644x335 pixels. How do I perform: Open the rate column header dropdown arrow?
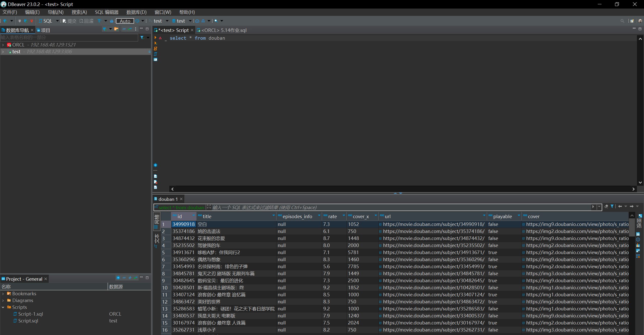tap(344, 215)
